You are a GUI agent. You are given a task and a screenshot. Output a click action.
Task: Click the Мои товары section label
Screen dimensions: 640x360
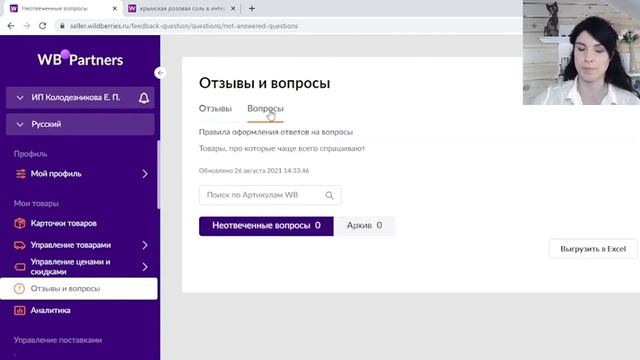tap(36, 203)
